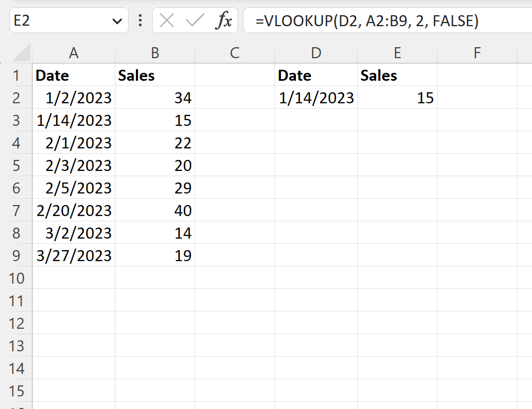Select empty cell F2
Screen dimensions: 532x409
pos(477,98)
